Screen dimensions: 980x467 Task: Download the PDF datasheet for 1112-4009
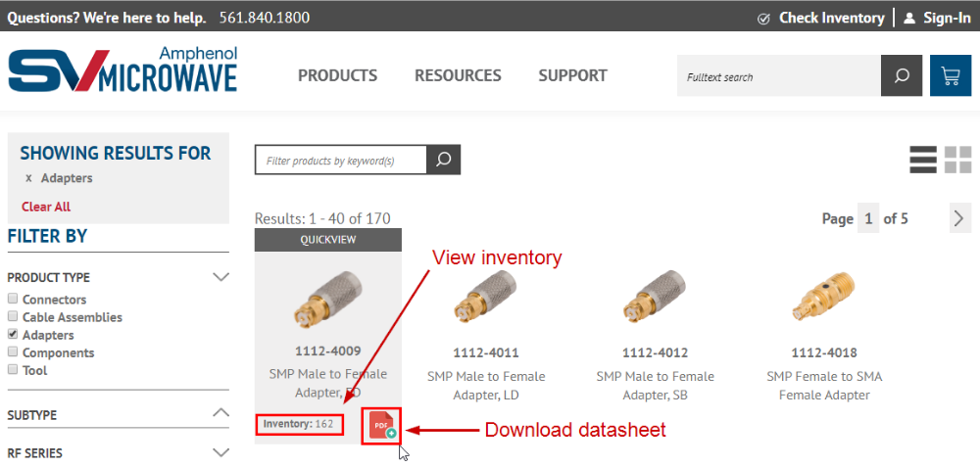[381, 426]
